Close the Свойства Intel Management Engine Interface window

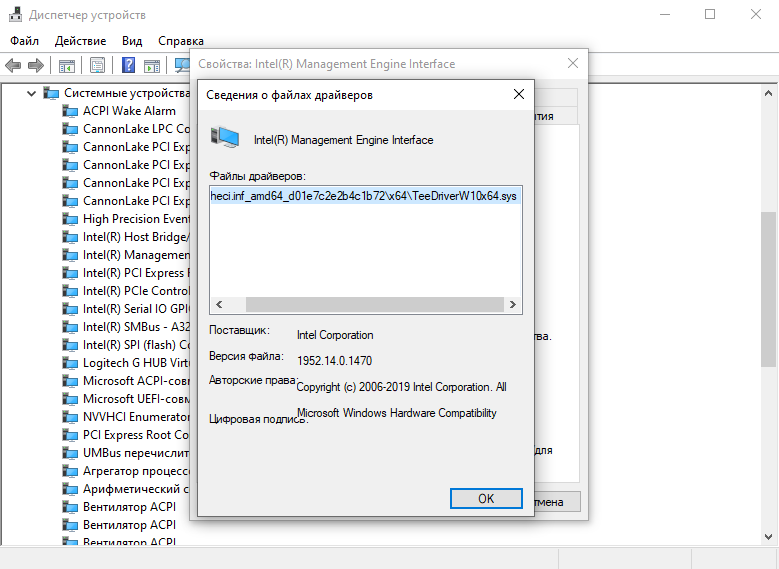coord(573,63)
